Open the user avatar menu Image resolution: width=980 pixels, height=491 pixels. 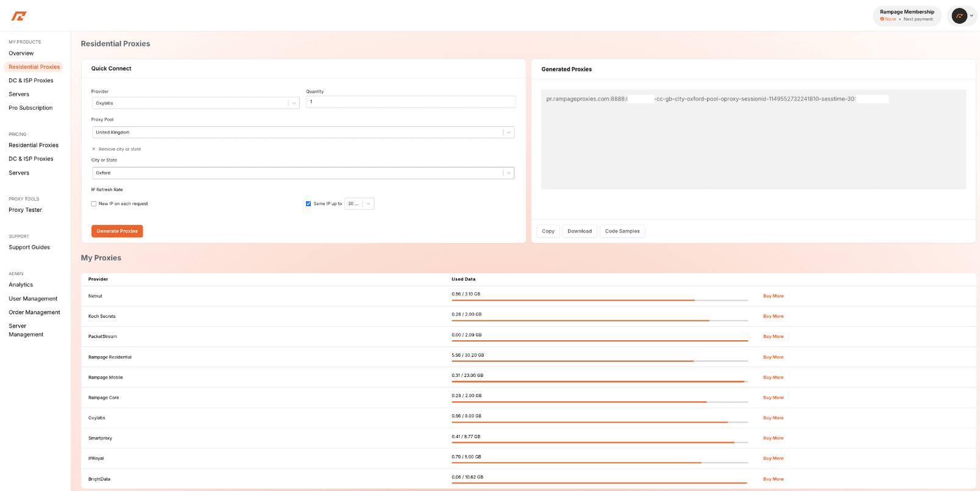coord(959,16)
